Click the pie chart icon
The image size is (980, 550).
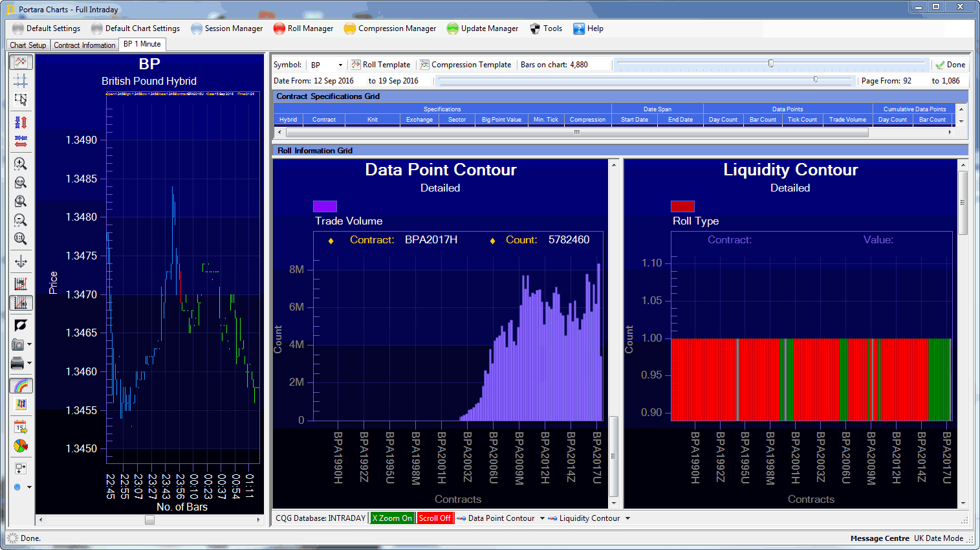pos(21,446)
